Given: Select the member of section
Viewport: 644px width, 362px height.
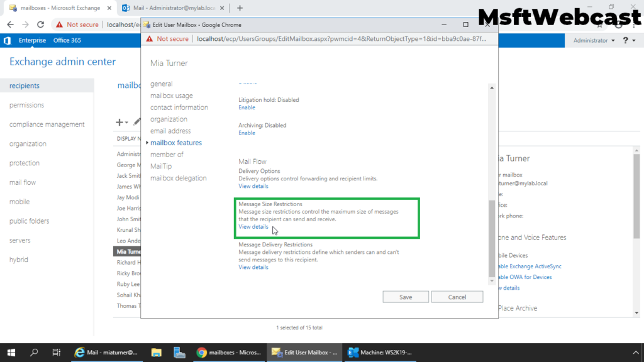Looking at the screenshot, I should click(167, 155).
